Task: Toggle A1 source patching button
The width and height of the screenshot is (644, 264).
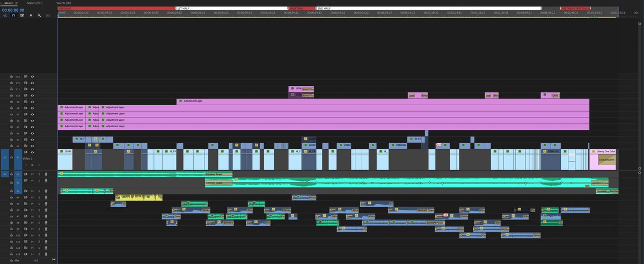Action: (x=5, y=174)
